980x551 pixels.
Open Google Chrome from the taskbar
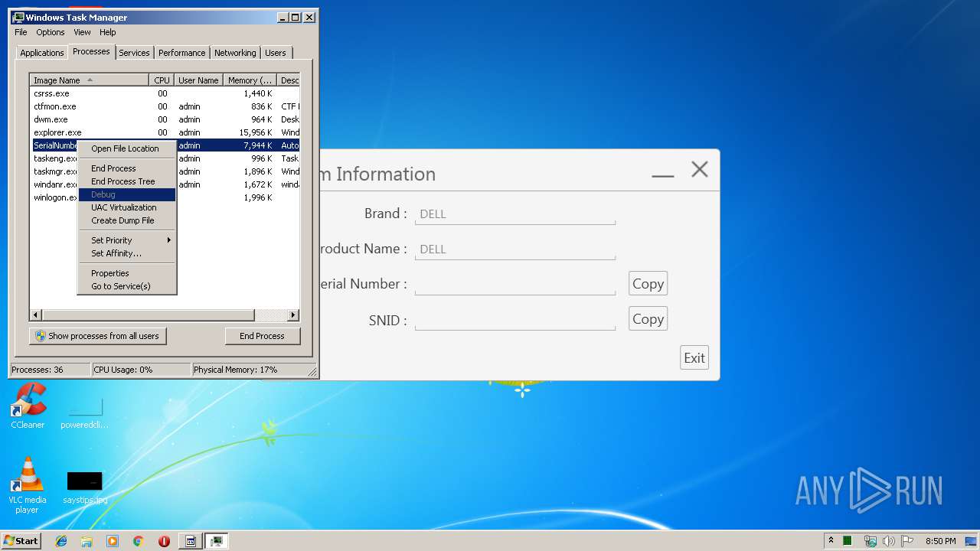click(x=138, y=541)
